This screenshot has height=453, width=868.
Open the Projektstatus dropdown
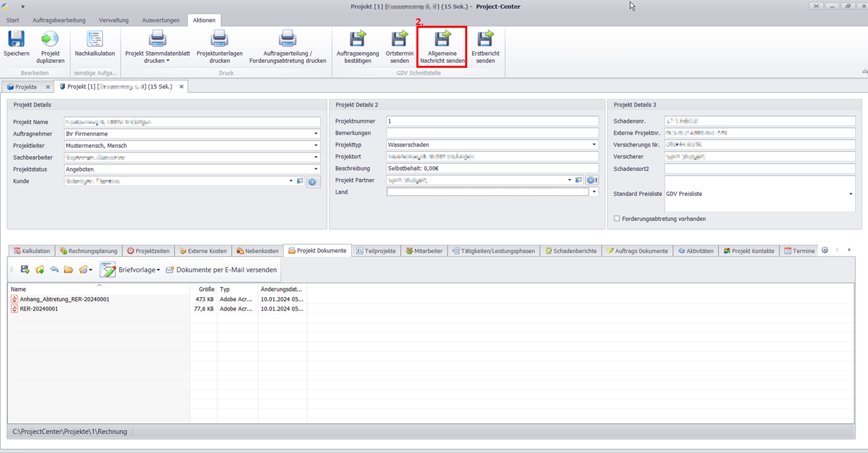(x=316, y=170)
